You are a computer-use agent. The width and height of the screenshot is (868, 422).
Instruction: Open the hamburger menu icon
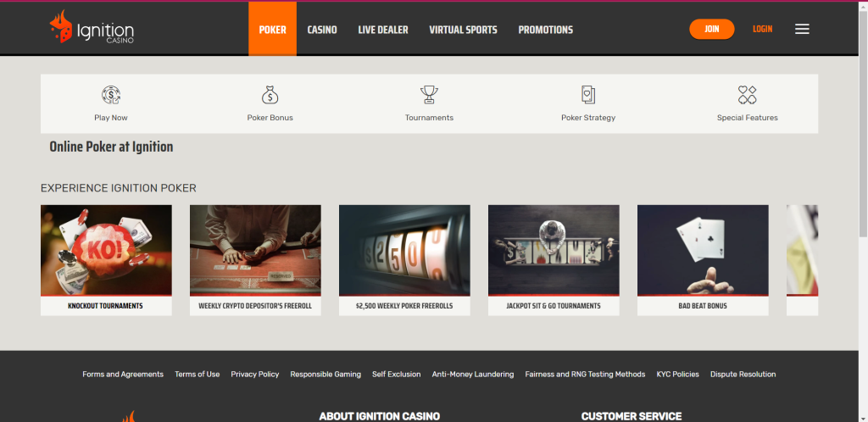[x=802, y=30]
